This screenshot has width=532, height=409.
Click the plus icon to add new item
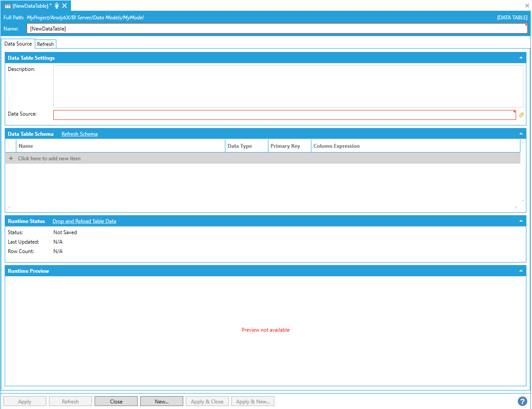(x=11, y=159)
